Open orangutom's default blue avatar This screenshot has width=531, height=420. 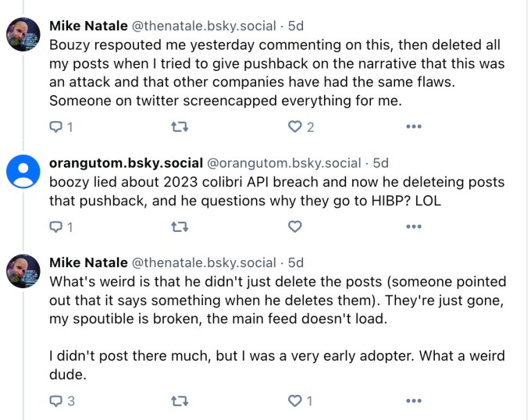(x=23, y=171)
